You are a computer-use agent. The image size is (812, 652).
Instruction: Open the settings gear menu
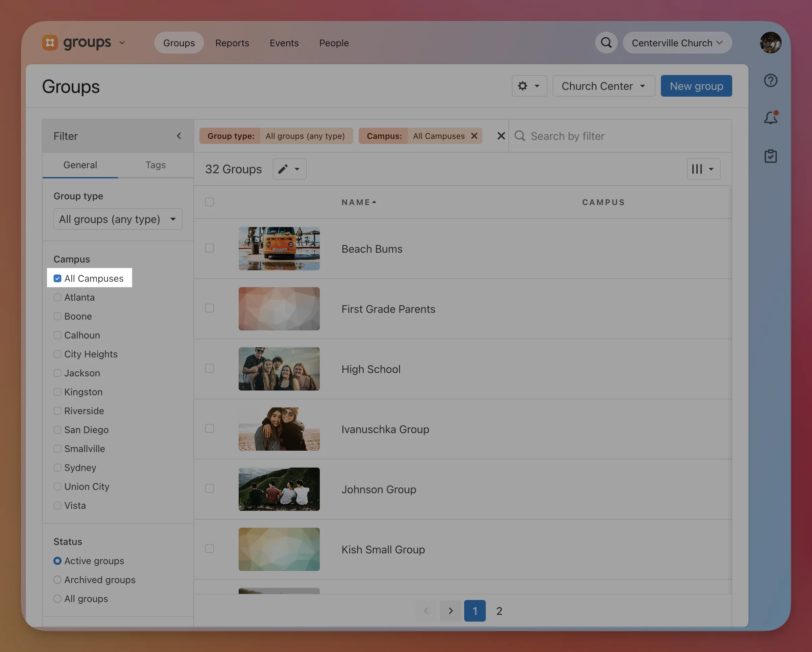528,86
